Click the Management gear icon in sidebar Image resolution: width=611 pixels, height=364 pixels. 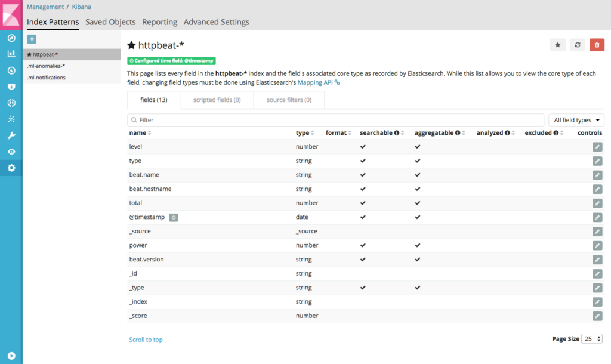coord(11,168)
